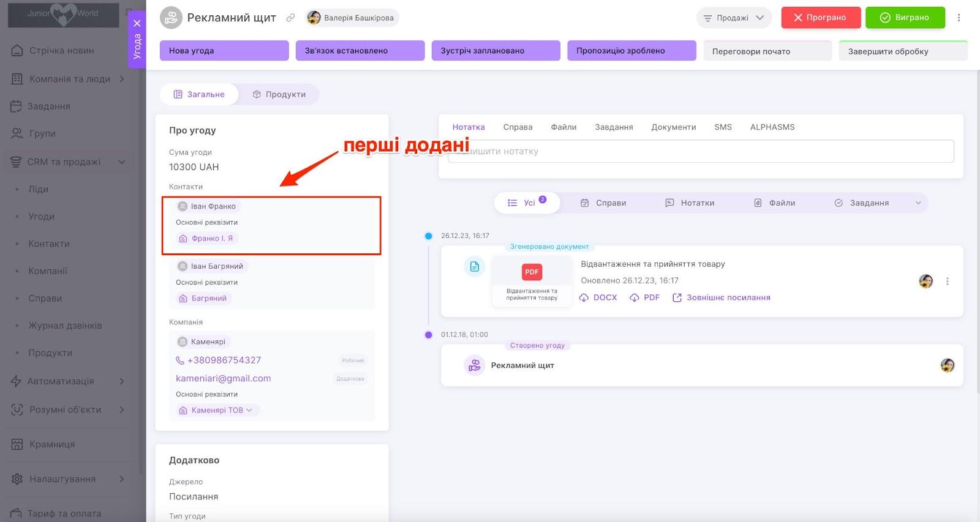980x522 pixels.
Task: Click the Автоматизація lightning icon
Action: pos(16,381)
